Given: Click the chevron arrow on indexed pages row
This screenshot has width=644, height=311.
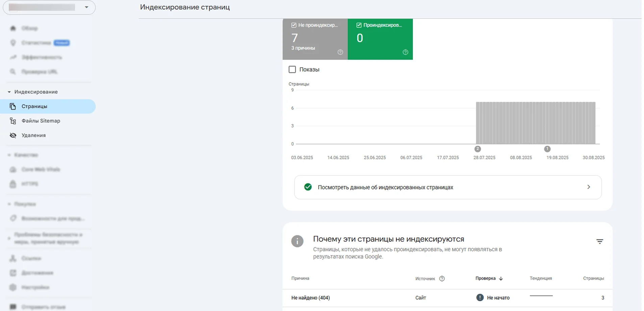Looking at the screenshot, I should coord(589,187).
